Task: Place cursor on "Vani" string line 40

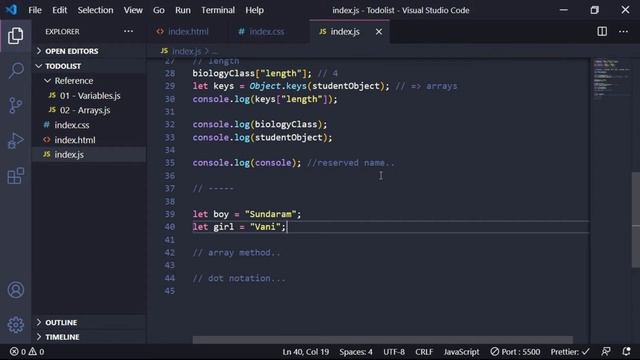Action: pos(265,227)
